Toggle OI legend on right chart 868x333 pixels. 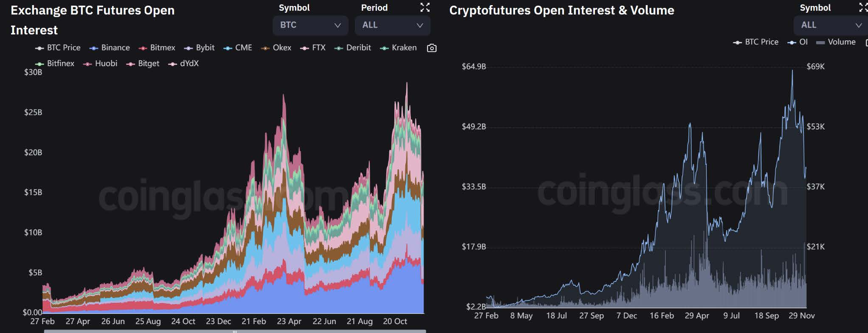pos(798,42)
